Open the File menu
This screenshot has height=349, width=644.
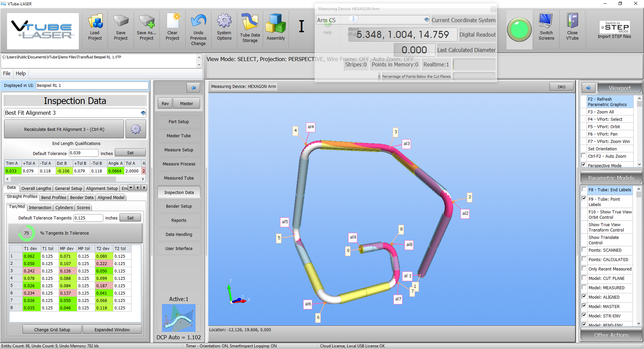click(7, 73)
